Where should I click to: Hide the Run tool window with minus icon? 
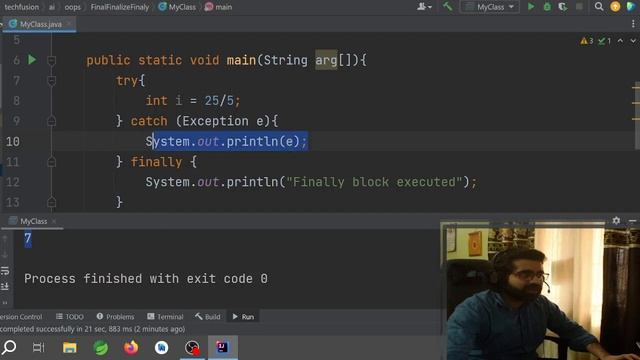(632, 220)
